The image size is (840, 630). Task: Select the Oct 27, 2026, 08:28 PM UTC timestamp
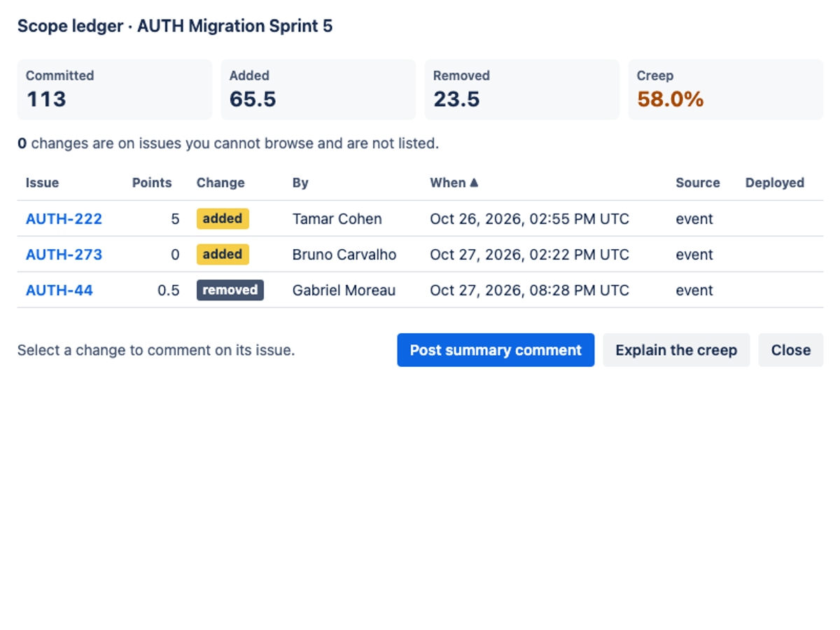pos(529,290)
